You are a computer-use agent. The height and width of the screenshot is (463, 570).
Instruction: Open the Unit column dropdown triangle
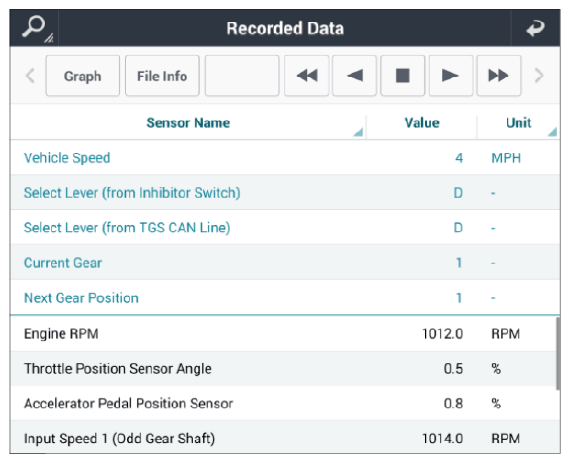(x=552, y=132)
